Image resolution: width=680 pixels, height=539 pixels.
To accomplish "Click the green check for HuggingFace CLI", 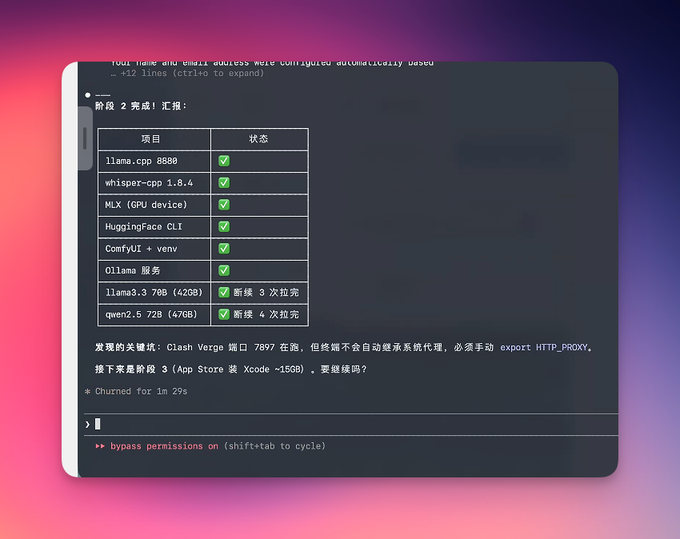I will coord(224,226).
